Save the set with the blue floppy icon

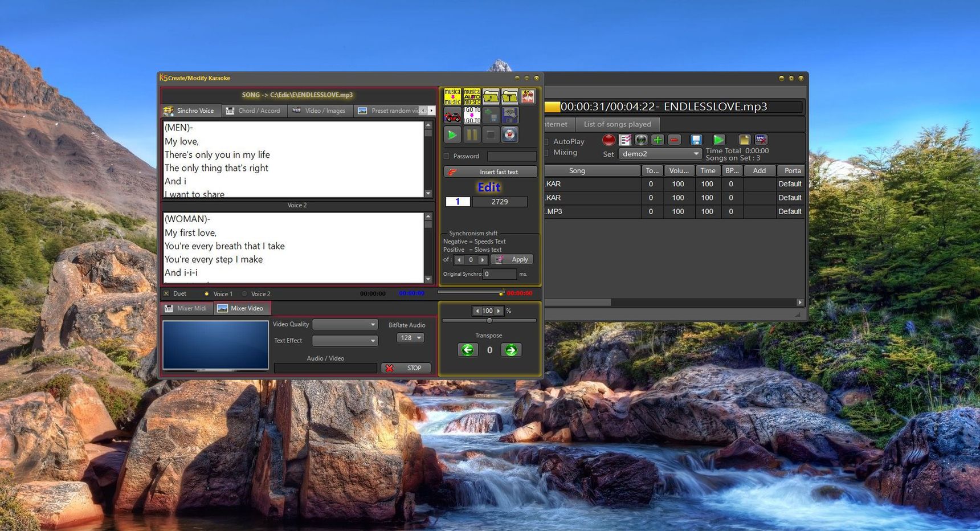696,140
